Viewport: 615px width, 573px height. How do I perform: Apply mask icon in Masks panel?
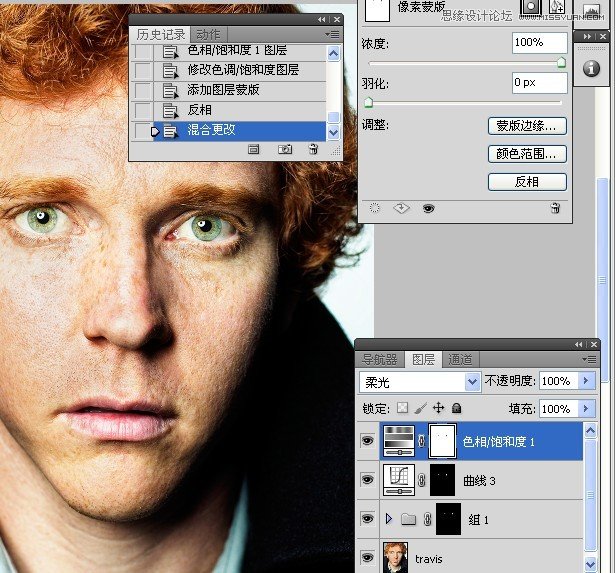pyautogui.click(x=401, y=208)
